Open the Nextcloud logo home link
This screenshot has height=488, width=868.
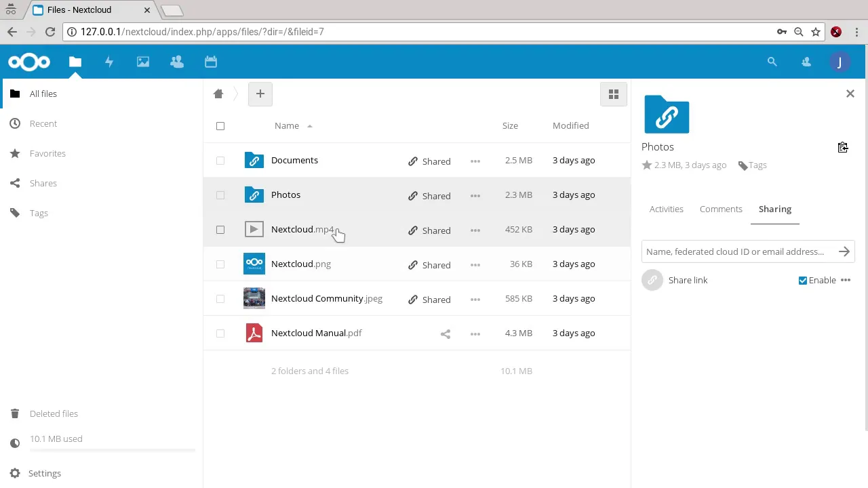tap(29, 62)
